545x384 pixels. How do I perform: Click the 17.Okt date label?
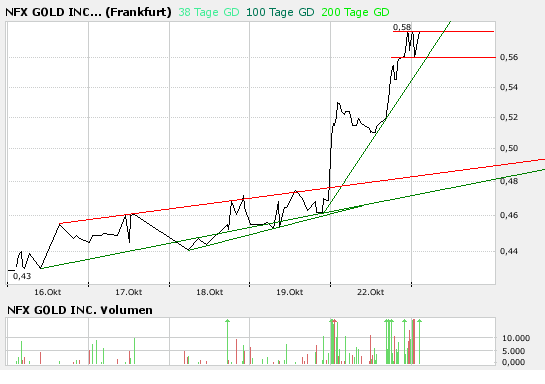pos(129,292)
